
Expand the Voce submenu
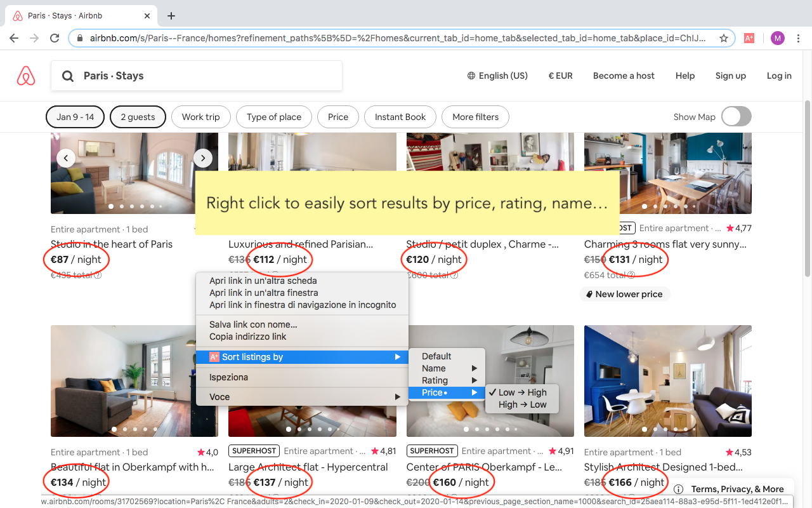tap(301, 397)
